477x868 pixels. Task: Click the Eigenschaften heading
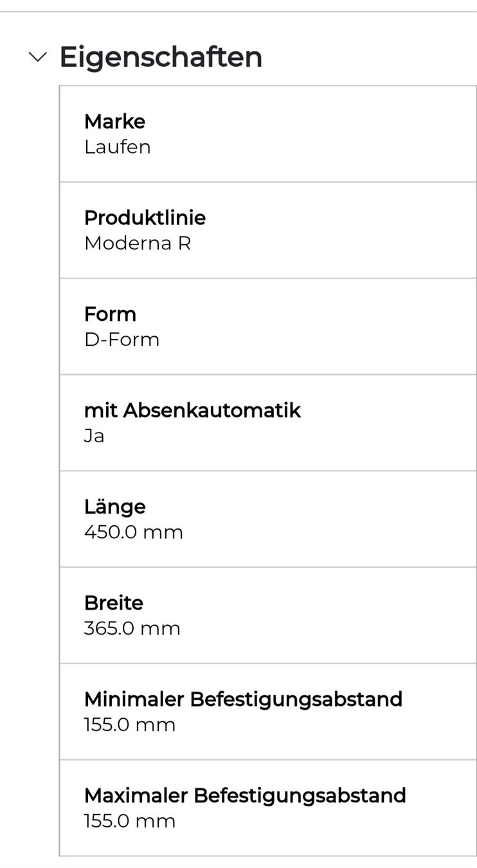[161, 57]
